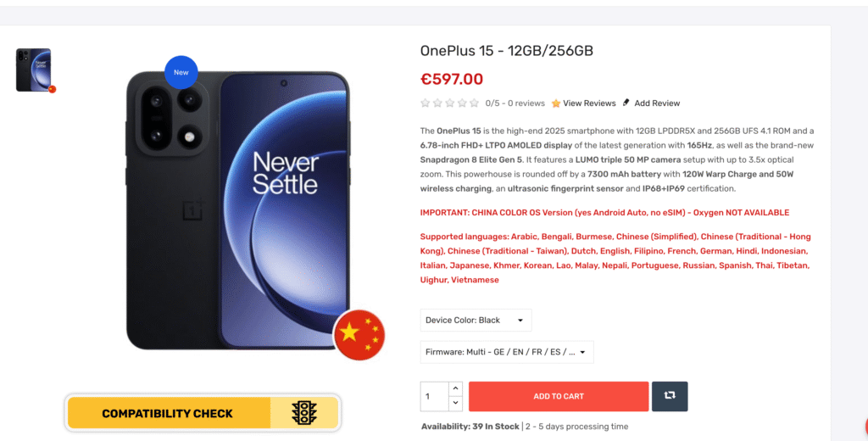
Task: Open the Firmware selection dropdown
Action: tap(507, 352)
